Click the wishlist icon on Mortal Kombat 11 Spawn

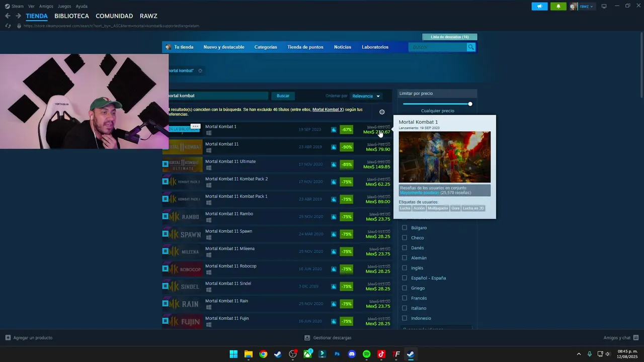coord(165,234)
